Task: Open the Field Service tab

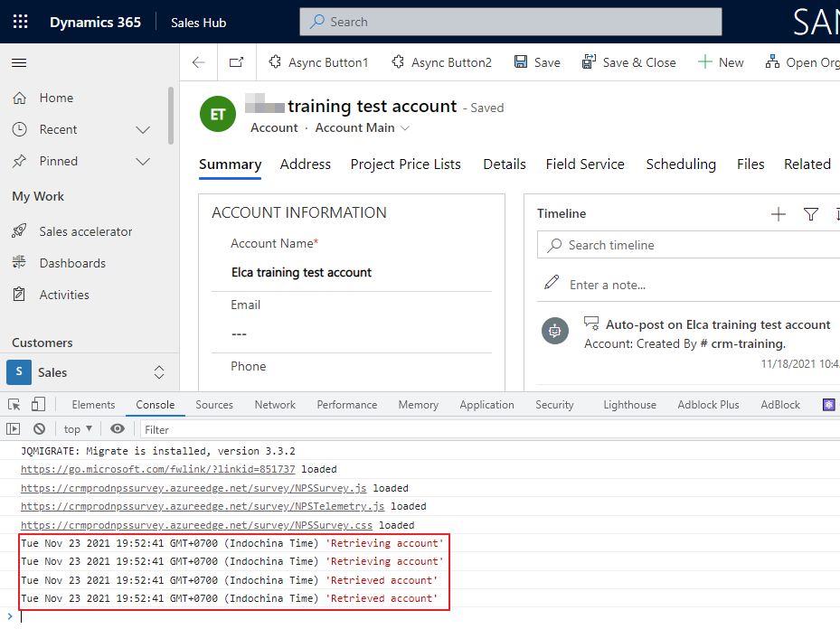Action: [584, 164]
